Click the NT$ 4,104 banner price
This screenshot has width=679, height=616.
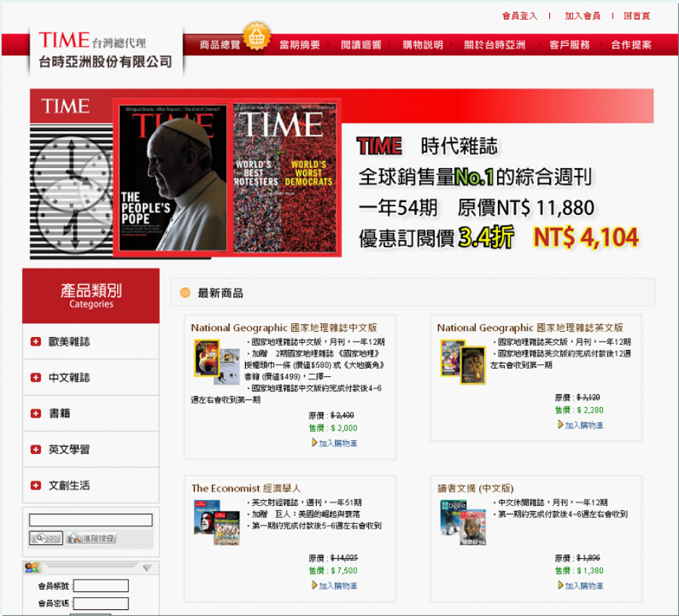pyautogui.click(x=586, y=238)
